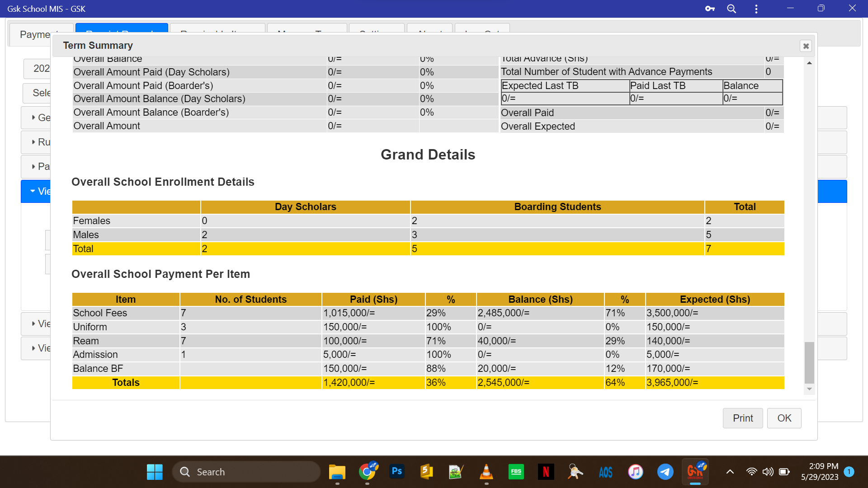Open File Explorer from the taskbar
This screenshot has height=488, width=868.
[337, 472]
